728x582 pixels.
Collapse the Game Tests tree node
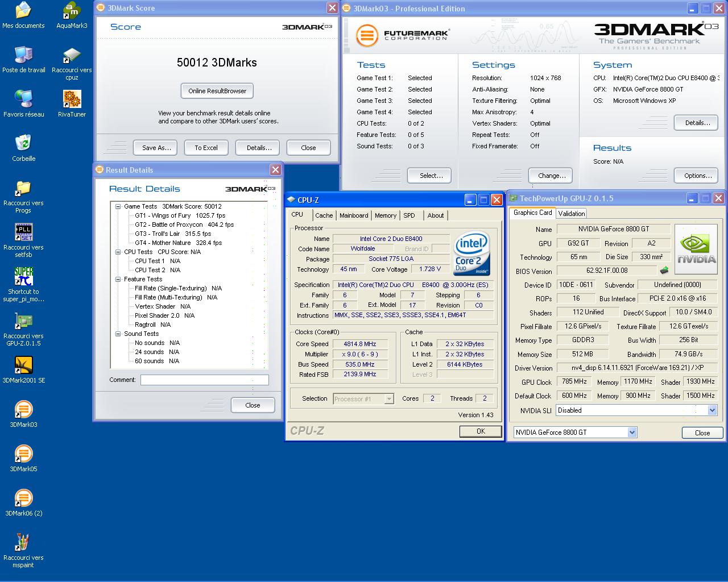click(118, 206)
